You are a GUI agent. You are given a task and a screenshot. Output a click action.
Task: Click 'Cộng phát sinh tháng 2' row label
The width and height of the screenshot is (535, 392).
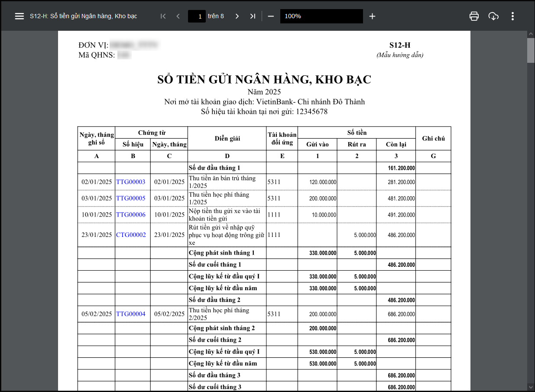tap(222, 328)
